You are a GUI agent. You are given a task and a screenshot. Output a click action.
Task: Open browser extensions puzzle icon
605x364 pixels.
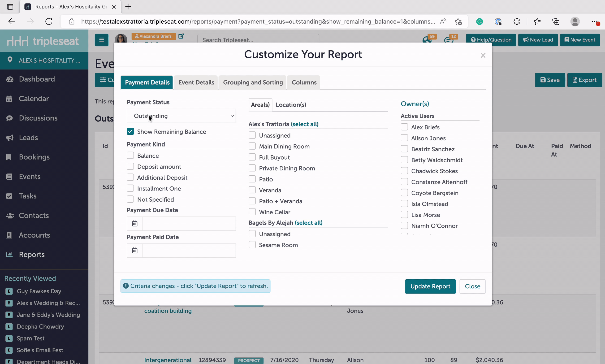point(516,22)
